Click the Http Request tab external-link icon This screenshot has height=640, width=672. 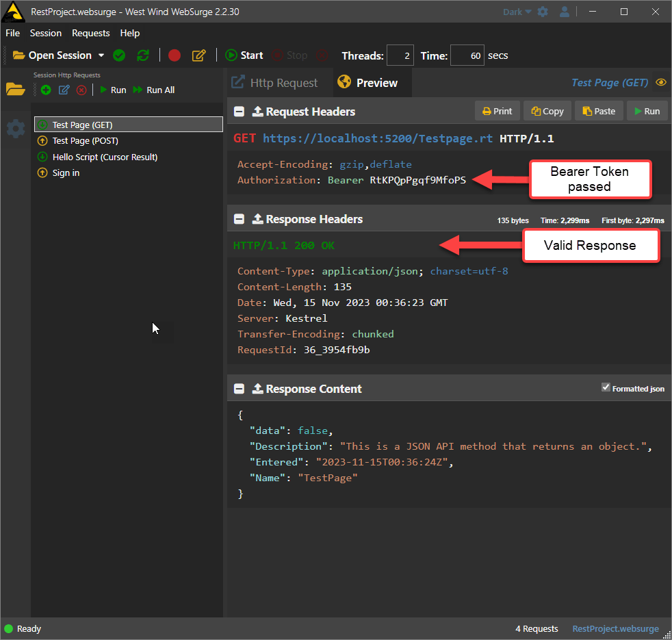coord(238,82)
